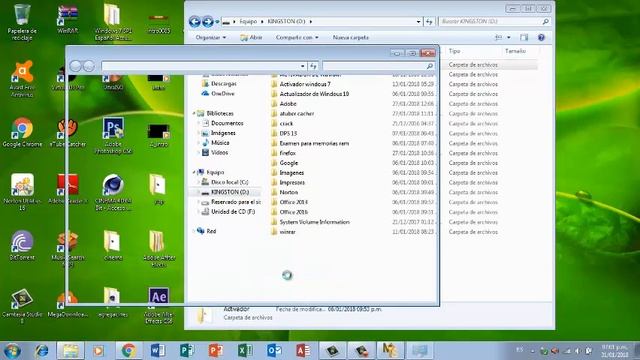The image size is (640, 360).
Task: Click KINGSTON (D:) in the address breadcrumb
Action: pos(287,21)
